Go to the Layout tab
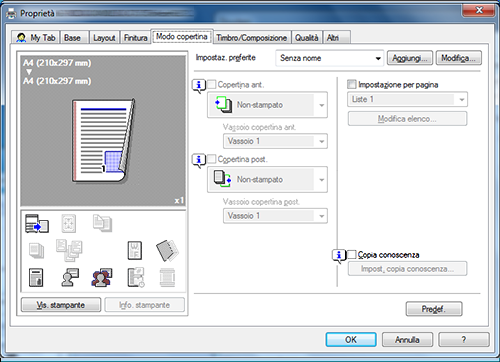This screenshot has width=500, height=362. coord(104,38)
